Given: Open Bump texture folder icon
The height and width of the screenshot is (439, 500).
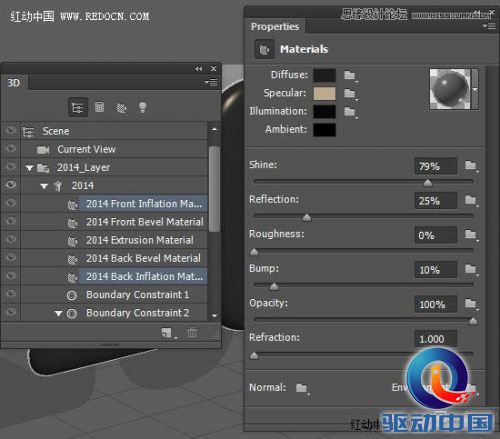Looking at the screenshot, I should [x=471, y=269].
